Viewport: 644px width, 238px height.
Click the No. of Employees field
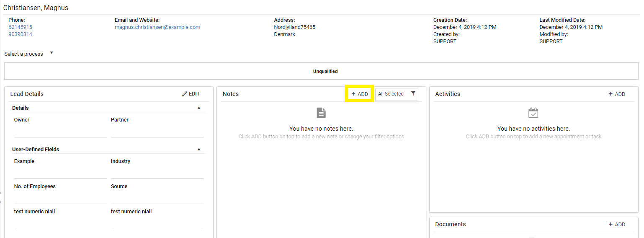tap(60, 198)
